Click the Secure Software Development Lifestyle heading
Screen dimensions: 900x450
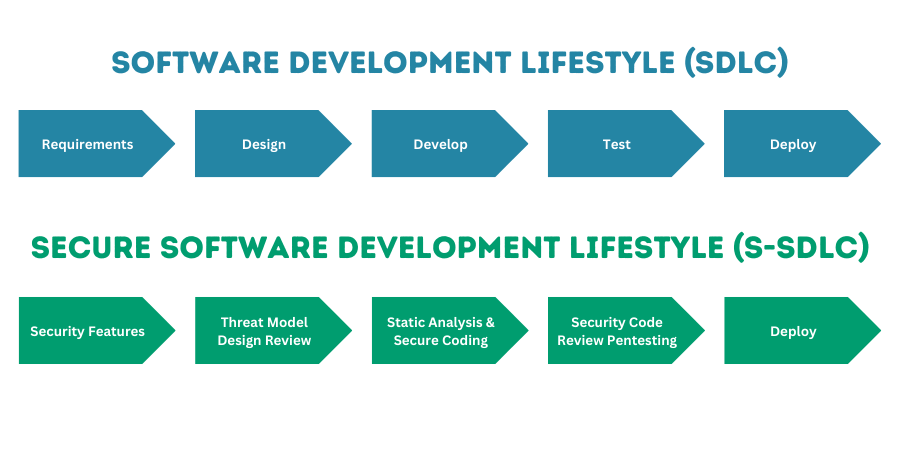[x=450, y=248]
